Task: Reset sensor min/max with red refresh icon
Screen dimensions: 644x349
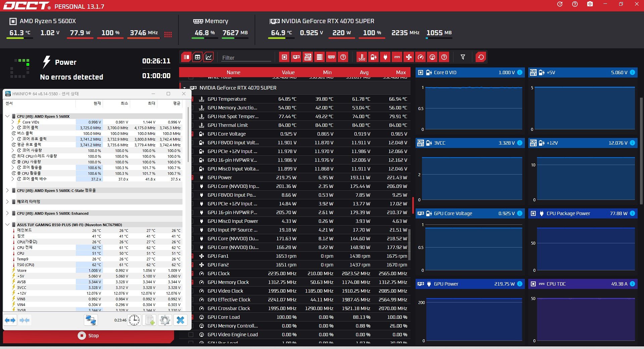Action: point(481,57)
